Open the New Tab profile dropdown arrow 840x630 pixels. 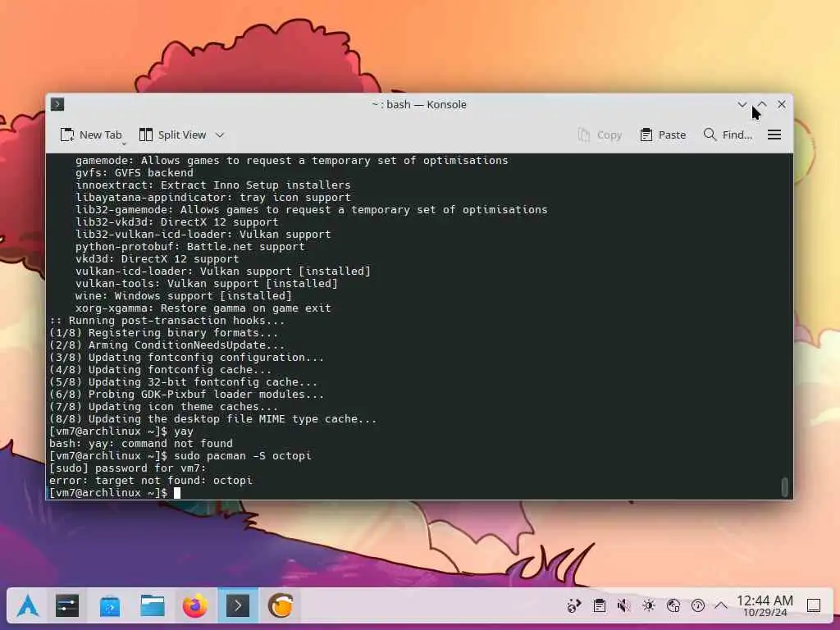click(124, 144)
